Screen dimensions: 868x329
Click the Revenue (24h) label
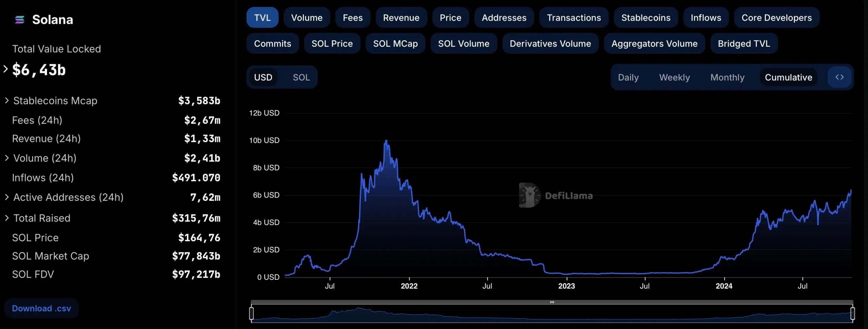tap(46, 139)
